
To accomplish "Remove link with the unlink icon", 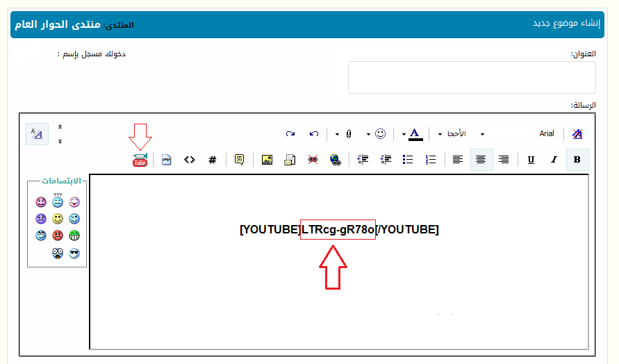I will pos(313,160).
